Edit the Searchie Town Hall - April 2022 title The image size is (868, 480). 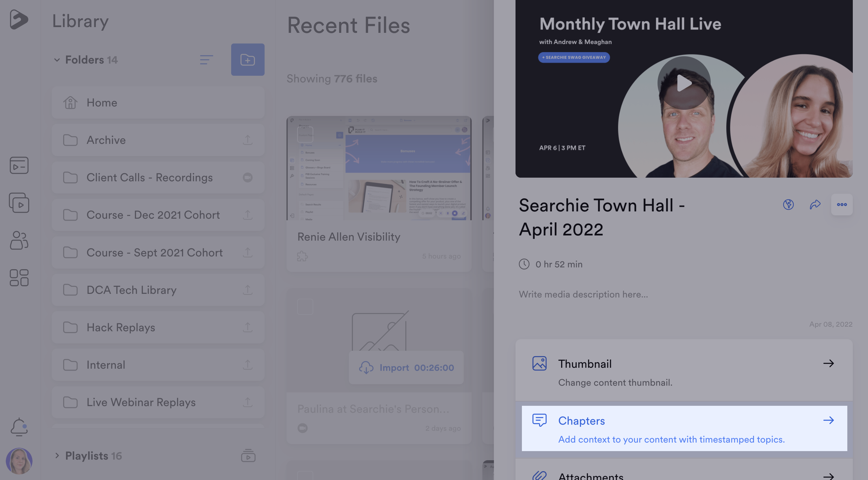602,217
